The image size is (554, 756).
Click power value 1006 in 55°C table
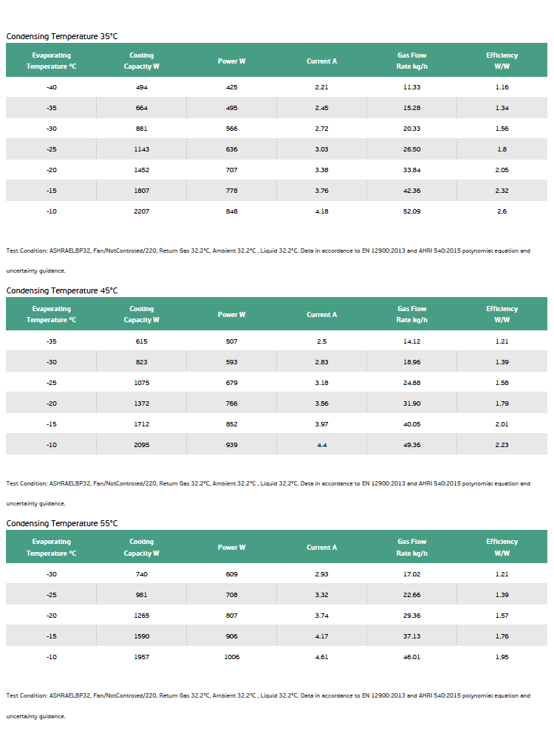[231, 657]
